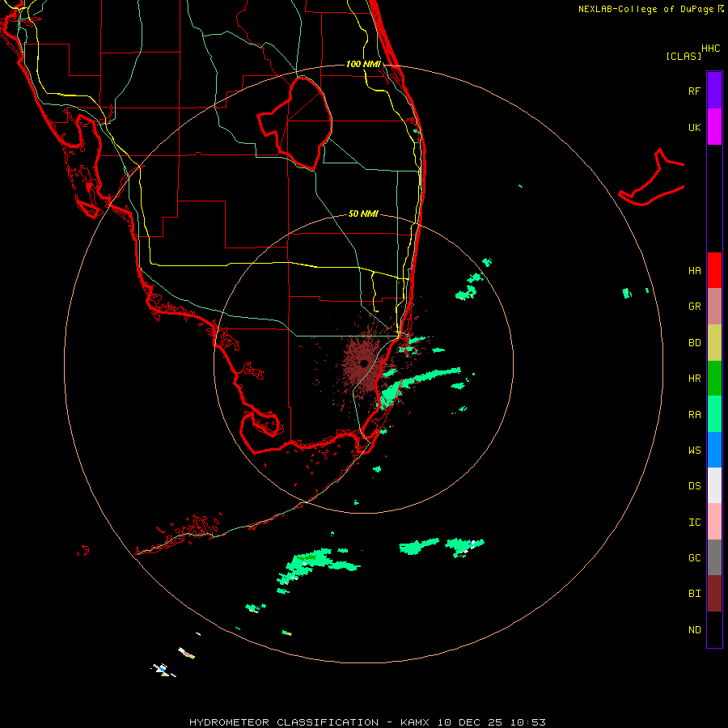The width and height of the screenshot is (728, 728).
Task: Select the BD yellow legend swatch
Action: (x=714, y=343)
